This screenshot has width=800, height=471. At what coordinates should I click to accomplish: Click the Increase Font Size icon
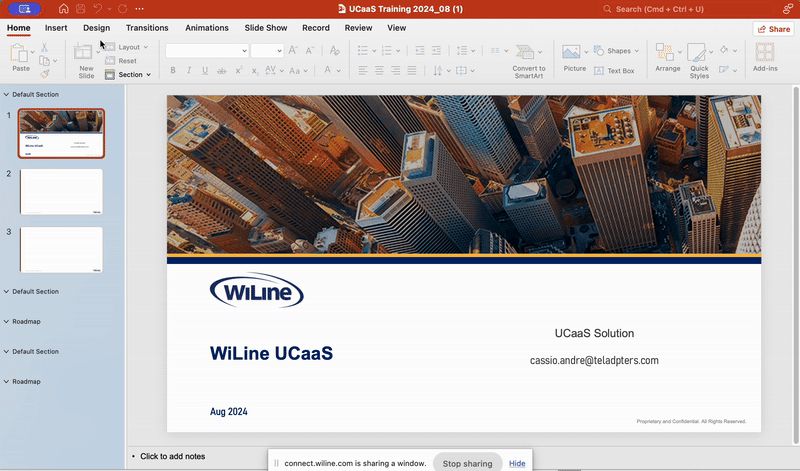[293, 50]
